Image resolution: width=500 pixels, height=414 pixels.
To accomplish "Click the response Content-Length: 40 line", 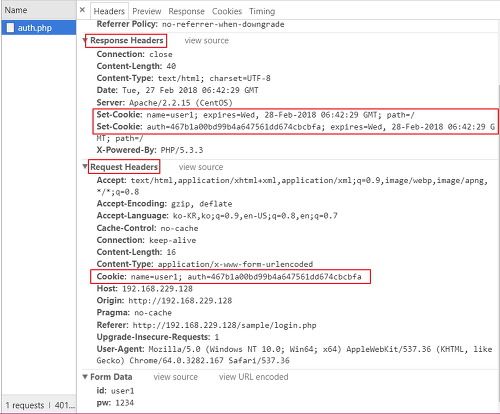I will (136, 66).
